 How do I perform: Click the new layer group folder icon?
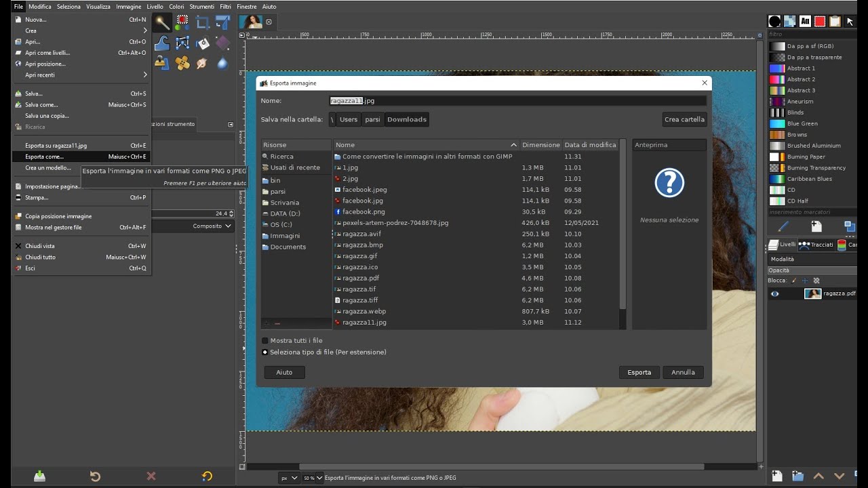point(798,476)
